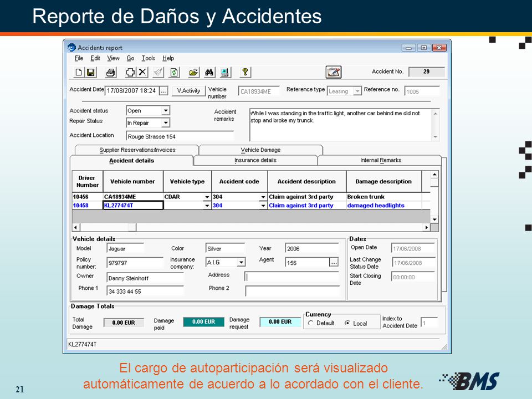
Task: Open the Go menu
Action: tap(131, 58)
